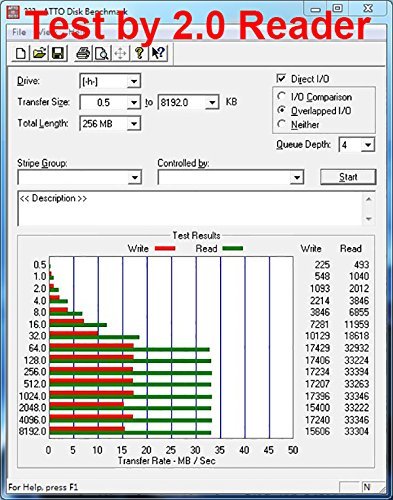
Task: Open the Stripe Group dropdown
Action: point(135,177)
